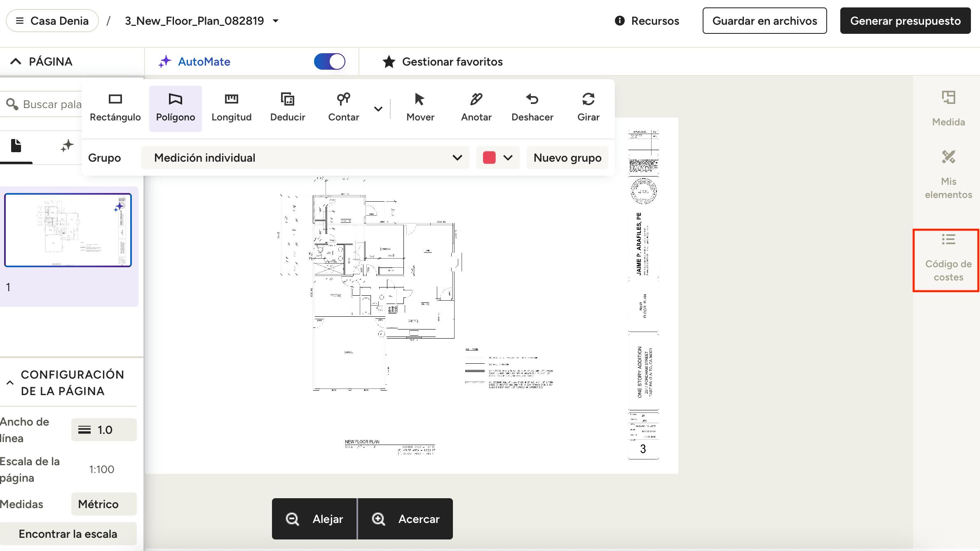
Task: Expand the additional tools chevron after Contar
Action: click(378, 109)
